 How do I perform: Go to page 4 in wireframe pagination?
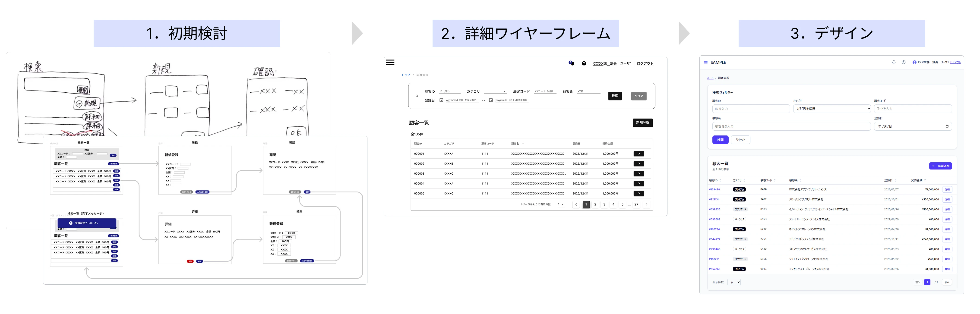tap(614, 204)
